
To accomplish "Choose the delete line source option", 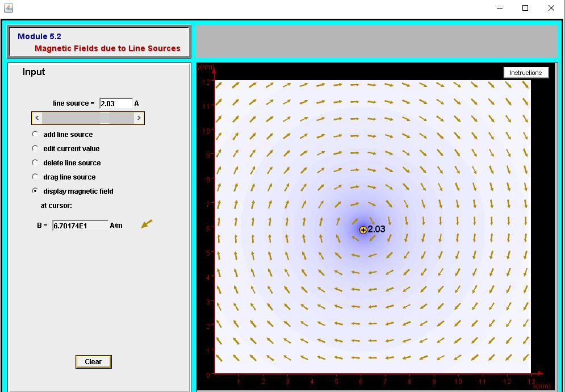I will coord(35,162).
